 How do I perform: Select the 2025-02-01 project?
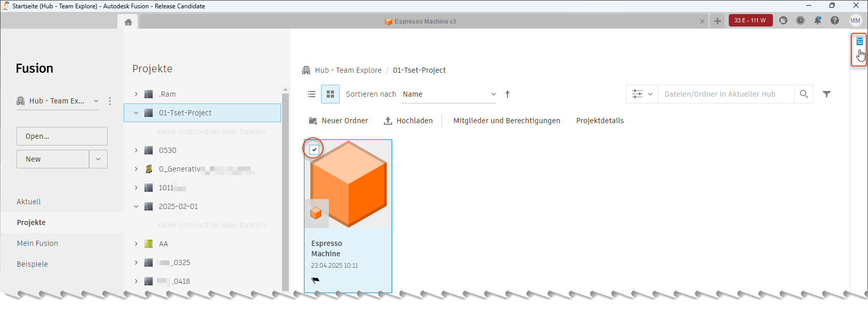(x=202, y=206)
